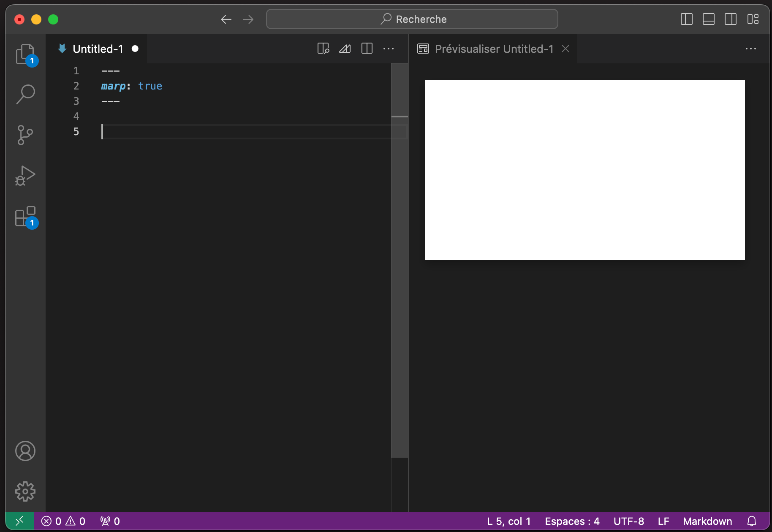The width and height of the screenshot is (772, 532).
Task: Open more actions for the Untitled-1 editor
Action: pyautogui.click(x=389, y=49)
